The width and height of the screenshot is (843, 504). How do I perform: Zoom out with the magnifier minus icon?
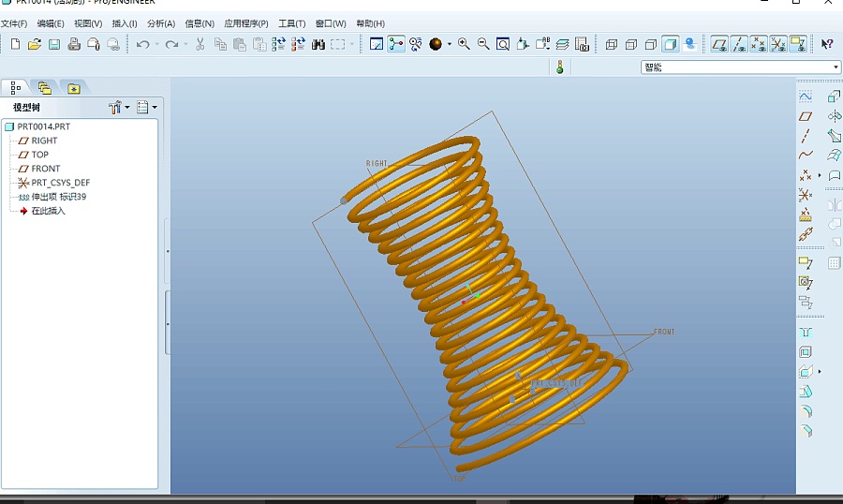pos(483,44)
